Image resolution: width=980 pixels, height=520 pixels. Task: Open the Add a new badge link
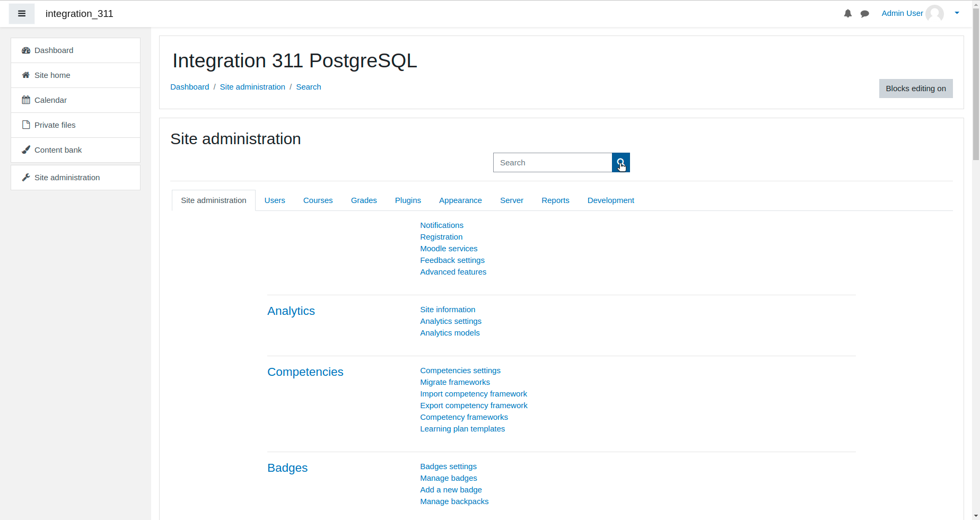(x=451, y=490)
